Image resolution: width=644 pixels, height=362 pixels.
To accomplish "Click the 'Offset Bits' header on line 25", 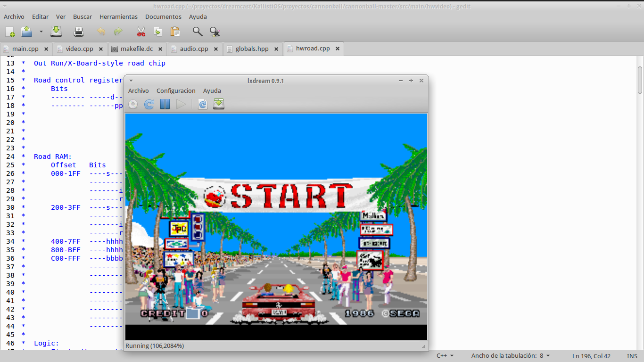I will pyautogui.click(x=78, y=165).
